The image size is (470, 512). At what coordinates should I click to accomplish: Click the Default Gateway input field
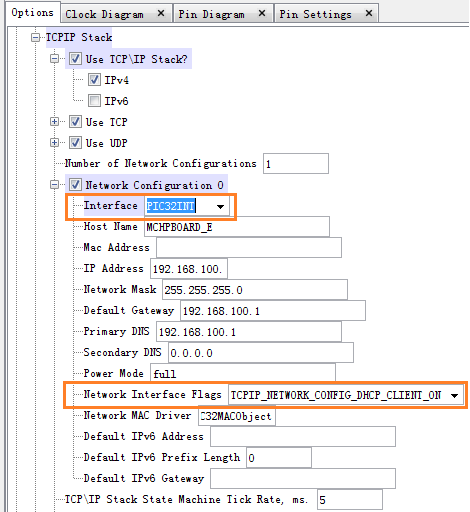click(273, 311)
